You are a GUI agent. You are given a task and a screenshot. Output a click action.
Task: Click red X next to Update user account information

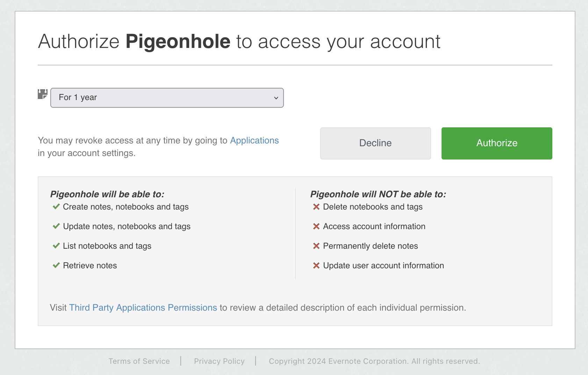point(316,266)
